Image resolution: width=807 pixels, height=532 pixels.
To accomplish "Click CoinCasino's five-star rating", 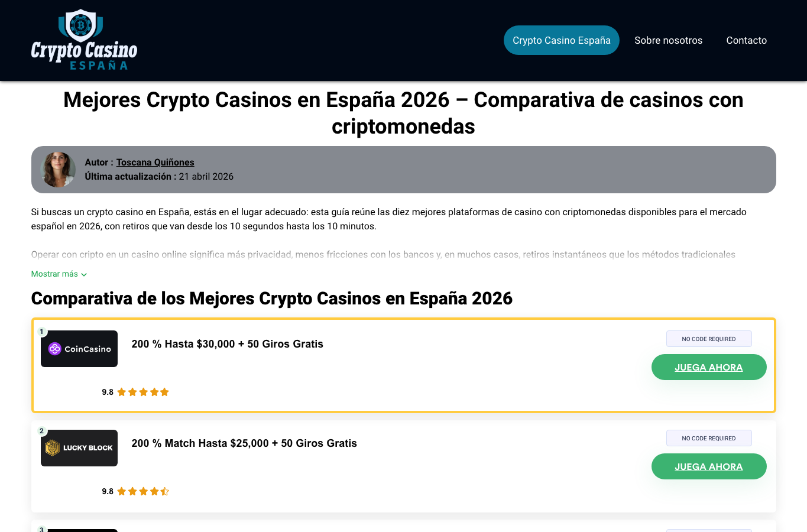I will pyautogui.click(x=143, y=392).
